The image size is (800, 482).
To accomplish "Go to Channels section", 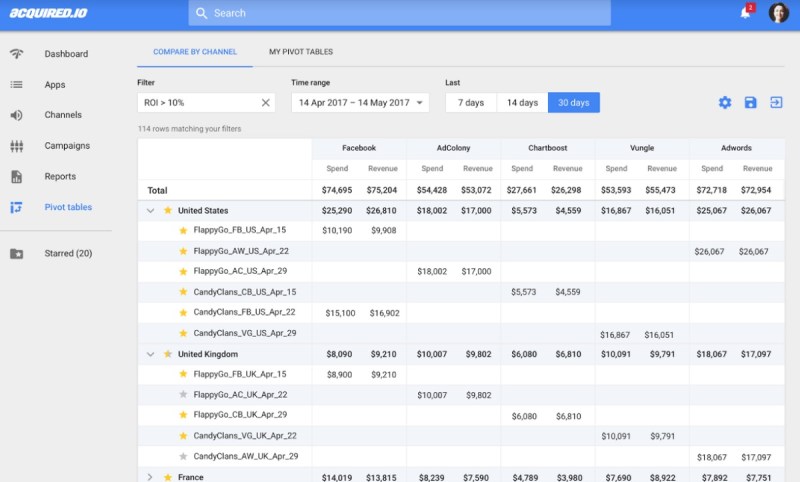I will (63, 115).
